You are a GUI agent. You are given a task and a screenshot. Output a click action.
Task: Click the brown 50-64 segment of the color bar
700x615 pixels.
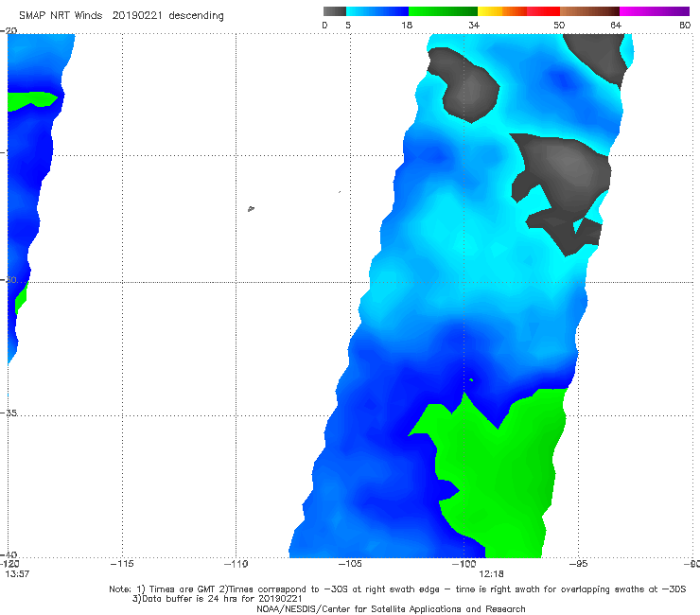[589, 11]
